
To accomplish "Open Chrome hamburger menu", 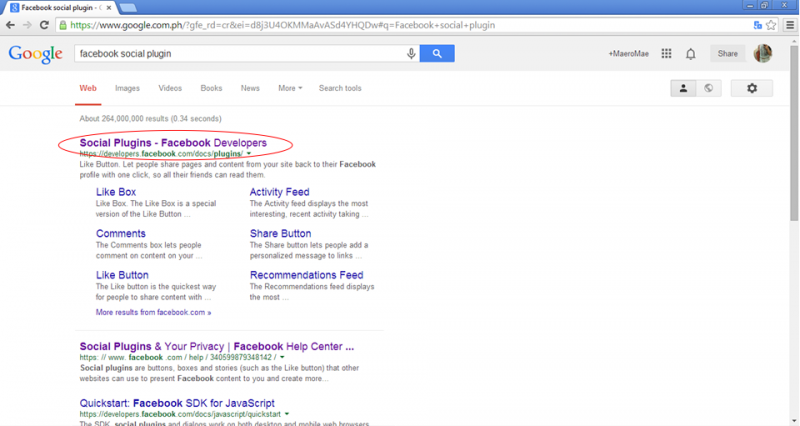I will (790, 25).
